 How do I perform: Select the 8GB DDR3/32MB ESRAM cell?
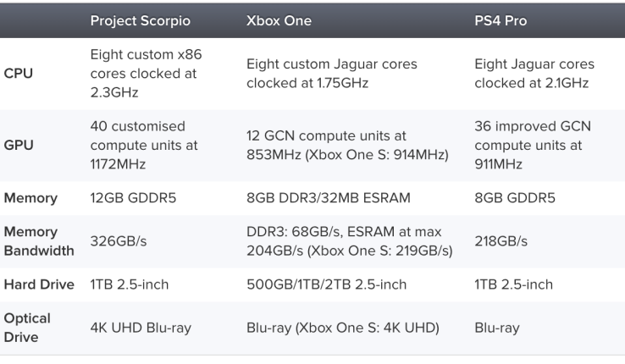coord(329,198)
